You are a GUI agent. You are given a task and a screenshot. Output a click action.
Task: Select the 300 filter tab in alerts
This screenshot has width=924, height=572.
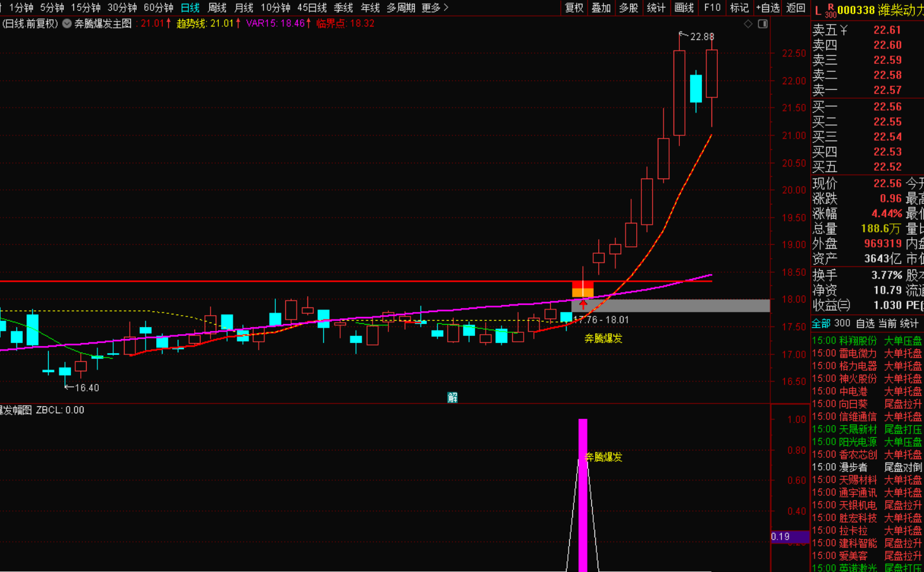coord(842,323)
